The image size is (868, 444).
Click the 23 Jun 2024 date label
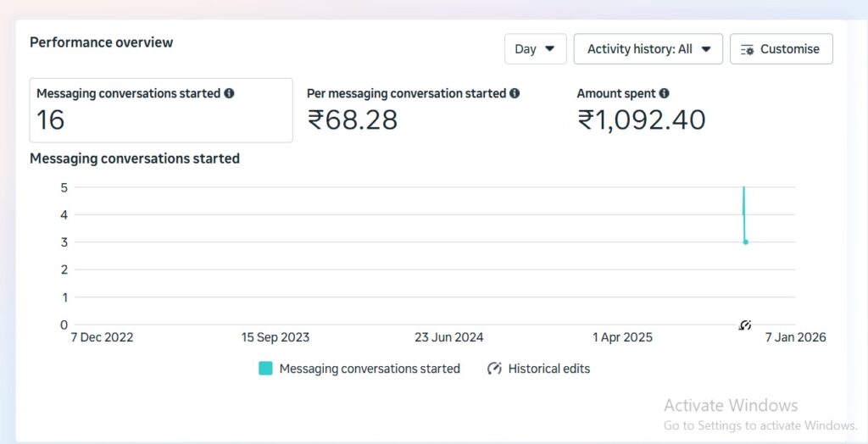pyautogui.click(x=448, y=337)
